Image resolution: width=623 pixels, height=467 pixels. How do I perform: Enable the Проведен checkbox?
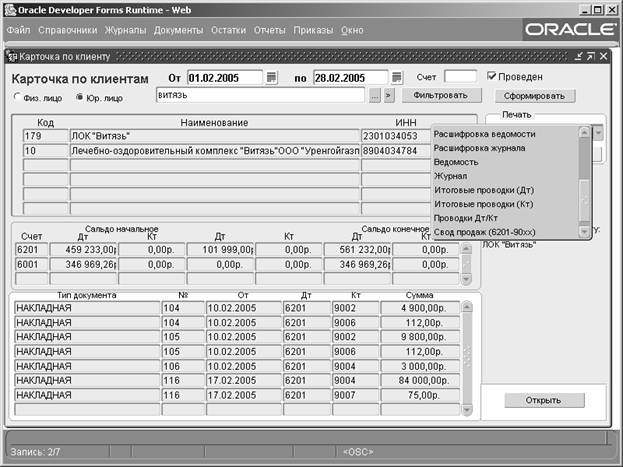pyautogui.click(x=492, y=76)
